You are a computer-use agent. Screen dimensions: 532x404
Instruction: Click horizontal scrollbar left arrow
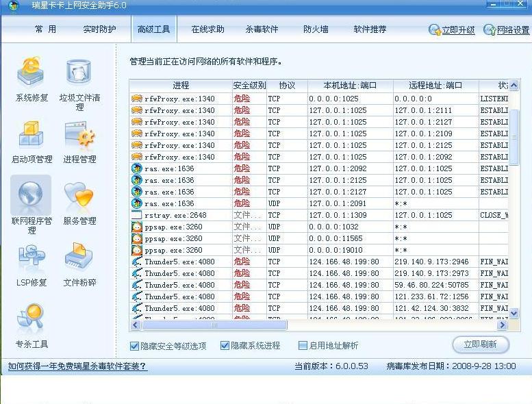(136, 325)
